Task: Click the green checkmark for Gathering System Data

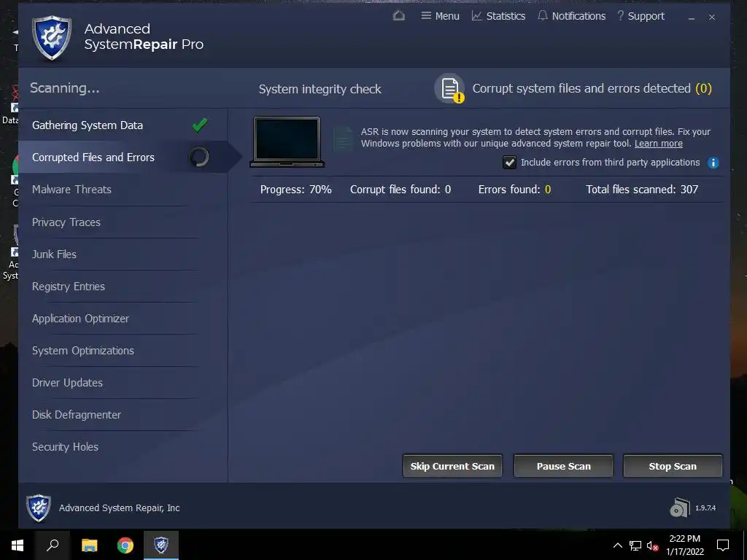Action: [x=200, y=125]
